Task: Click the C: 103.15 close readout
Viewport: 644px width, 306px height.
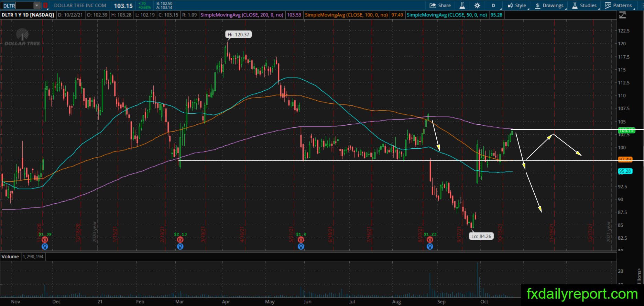Action: click(x=168, y=15)
